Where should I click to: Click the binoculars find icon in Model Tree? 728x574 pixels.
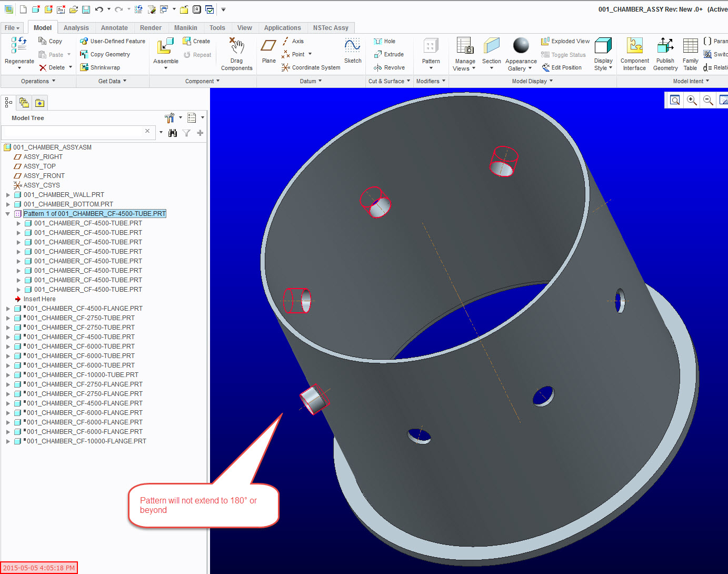(x=173, y=133)
